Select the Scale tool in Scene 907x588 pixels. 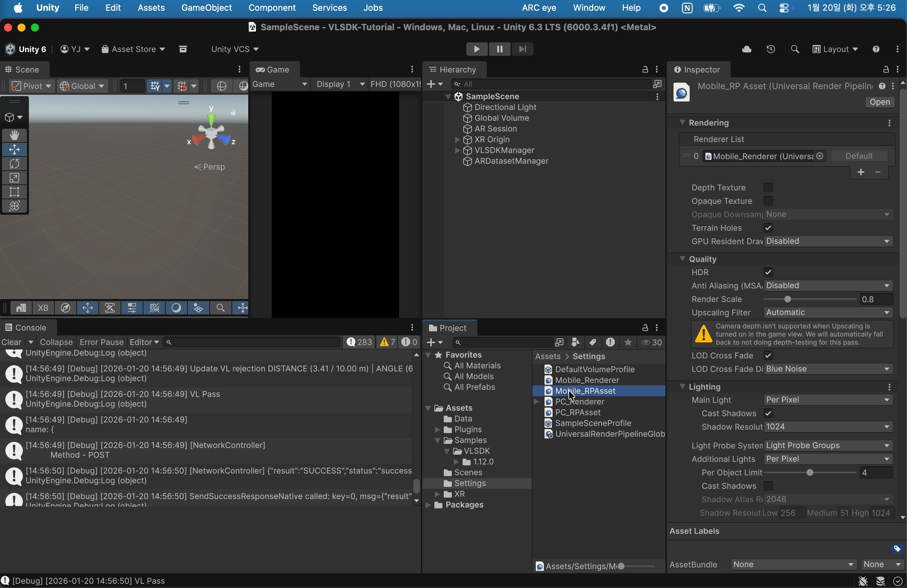tap(14, 178)
